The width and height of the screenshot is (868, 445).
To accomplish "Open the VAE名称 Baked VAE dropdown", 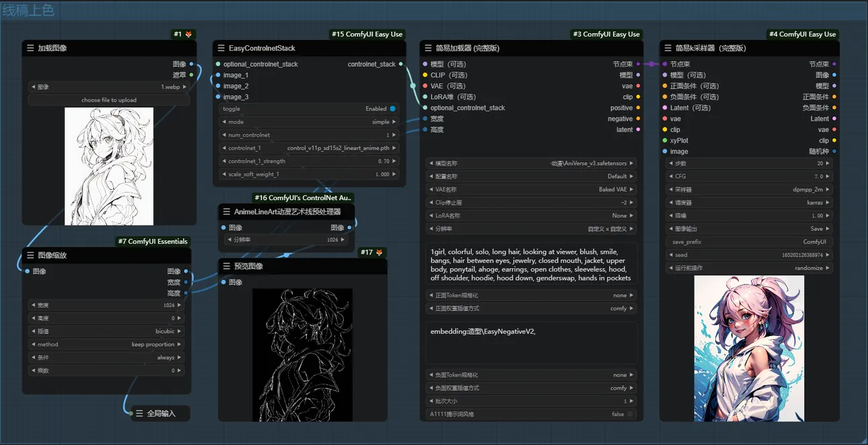I will (531, 190).
